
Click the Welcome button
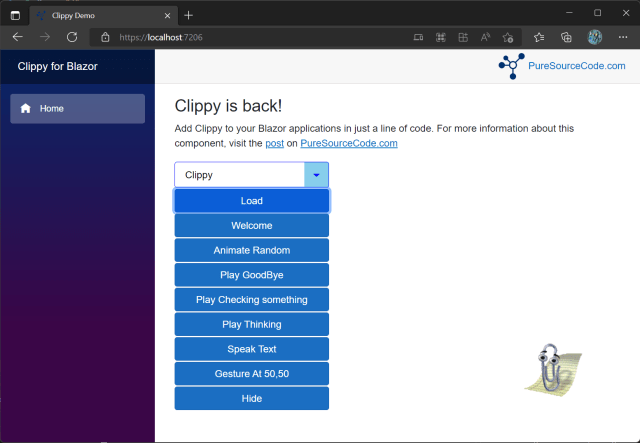tap(251, 225)
